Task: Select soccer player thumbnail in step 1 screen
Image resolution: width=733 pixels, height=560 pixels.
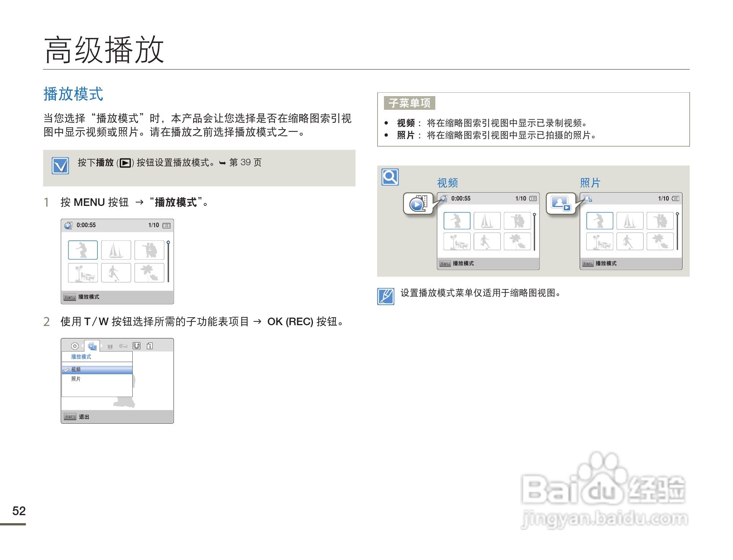Action: click(116, 273)
